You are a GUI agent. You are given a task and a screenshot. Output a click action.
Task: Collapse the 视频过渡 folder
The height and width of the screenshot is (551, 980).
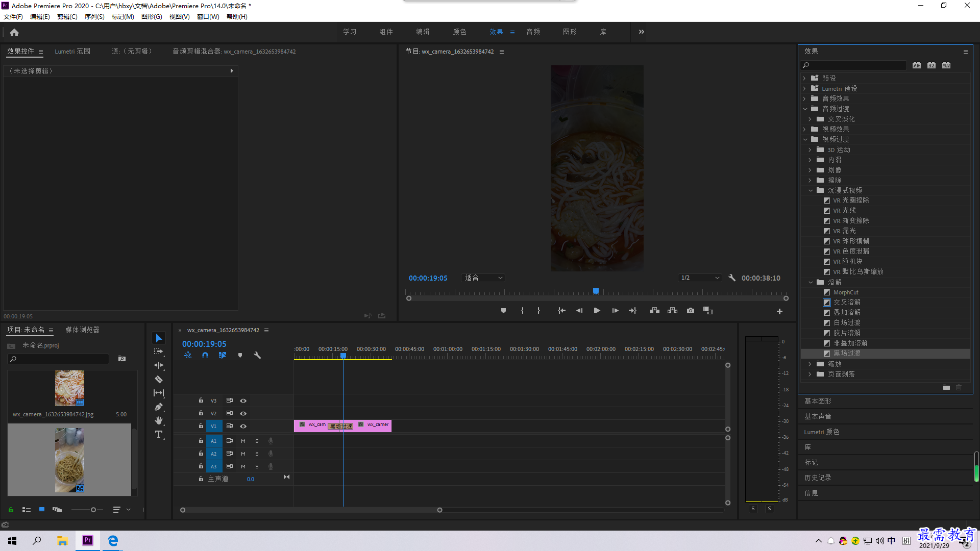click(x=805, y=140)
